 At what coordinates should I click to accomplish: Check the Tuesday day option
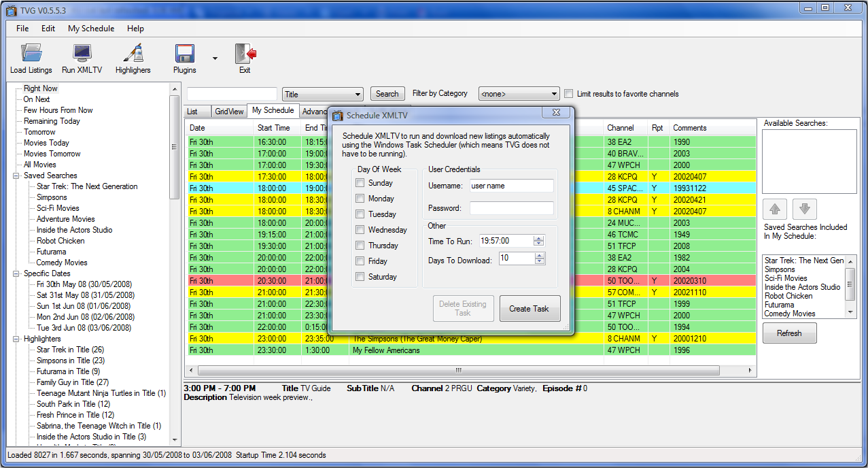click(360, 214)
